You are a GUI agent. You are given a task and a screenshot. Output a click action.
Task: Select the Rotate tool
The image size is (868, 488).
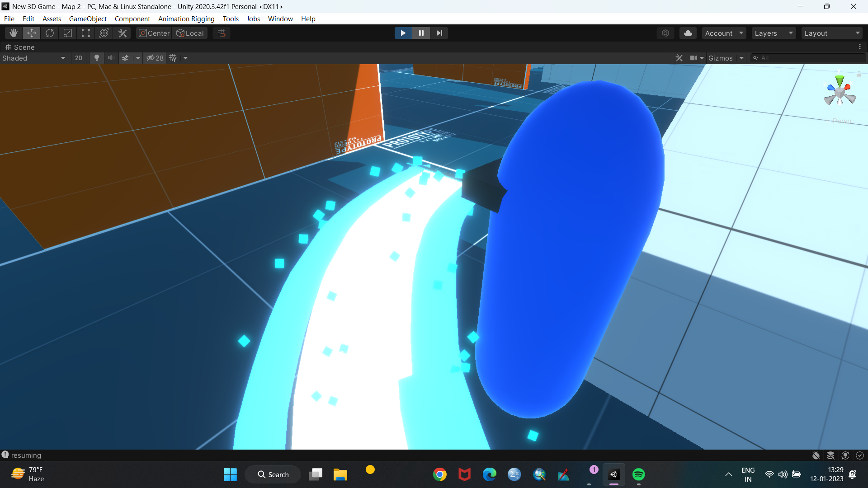50,33
